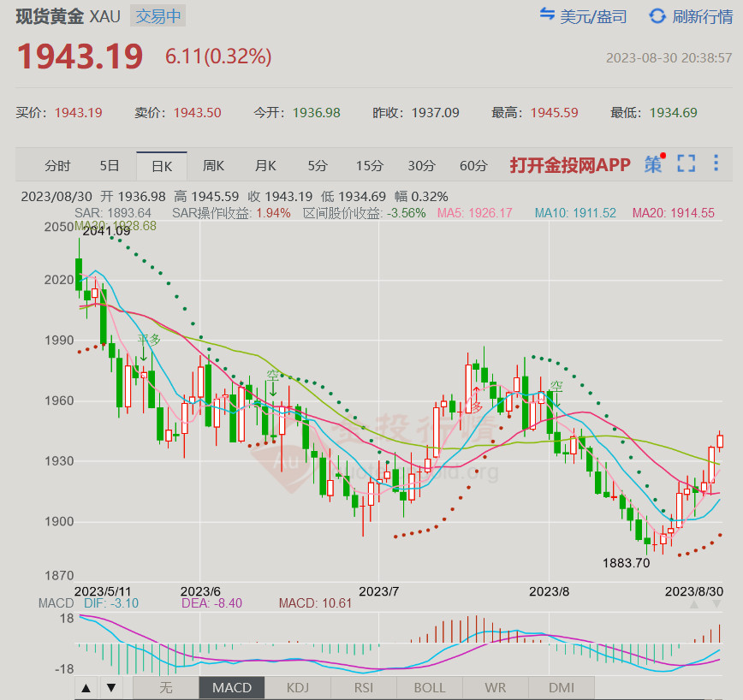
Task: Switch indicator to RSI
Action: click(x=364, y=688)
